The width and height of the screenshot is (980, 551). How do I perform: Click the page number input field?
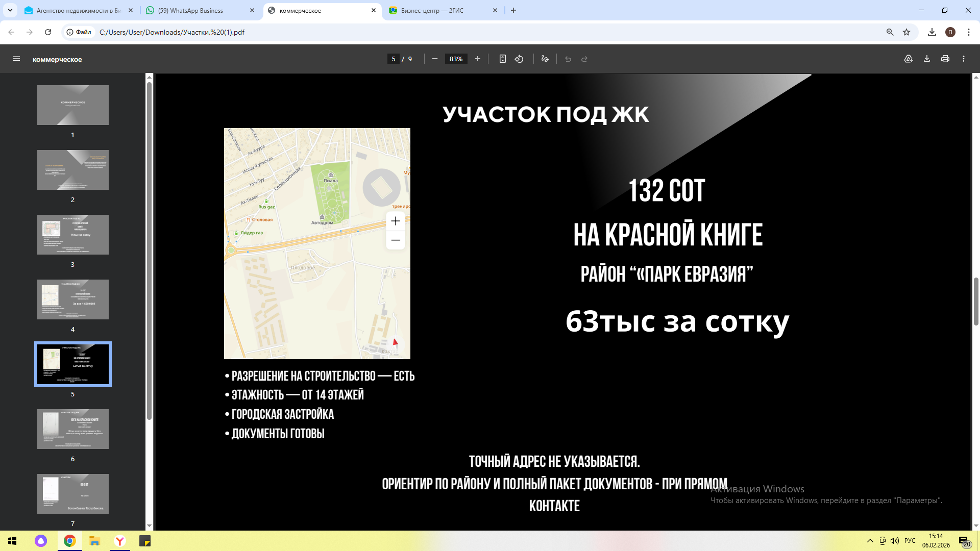click(x=393, y=59)
